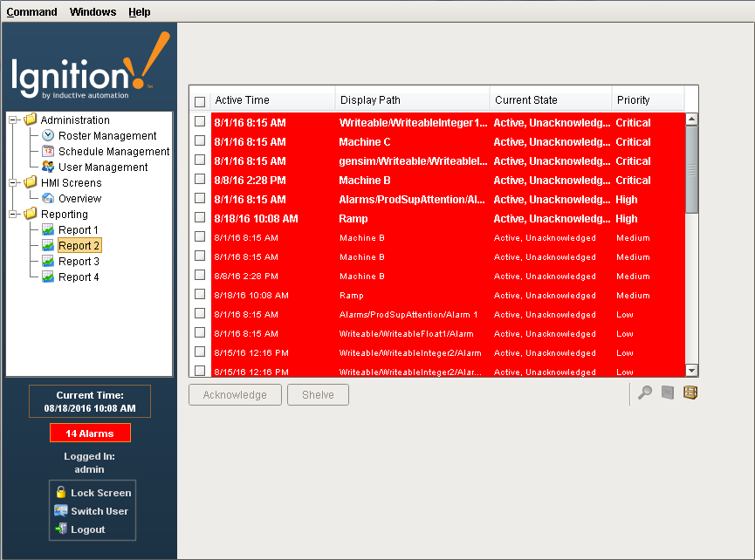Select the Roster Management clock icon
This screenshot has height=560, width=755.
tap(49, 135)
